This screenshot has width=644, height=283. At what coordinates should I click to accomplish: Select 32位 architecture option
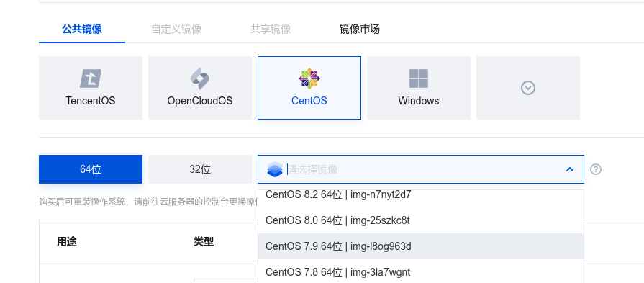click(x=200, y=169)
